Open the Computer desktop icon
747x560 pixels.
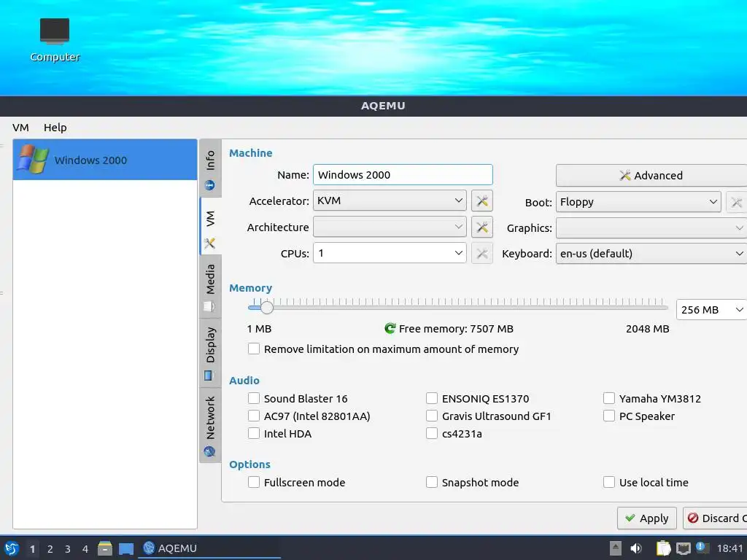pos(55,41)
